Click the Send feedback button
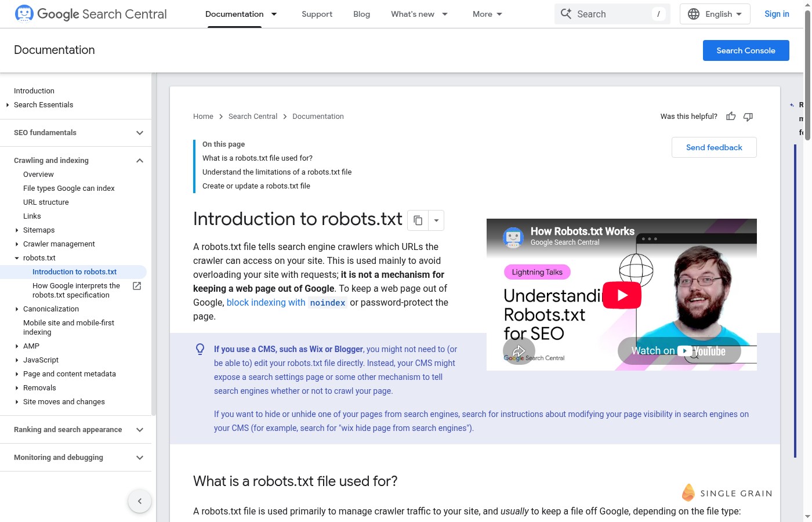Screen dimensions: 812x522 (x=714, y=147)
